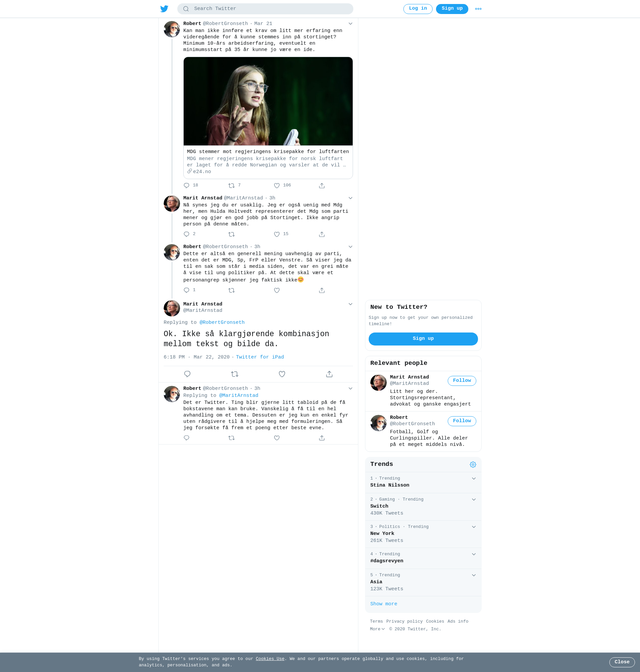Reply to Robert's Mar 21 tweet with 18 replies
The width and height of the screenshot is (640, 672).
pyautogui.click(x=186, y=186)
